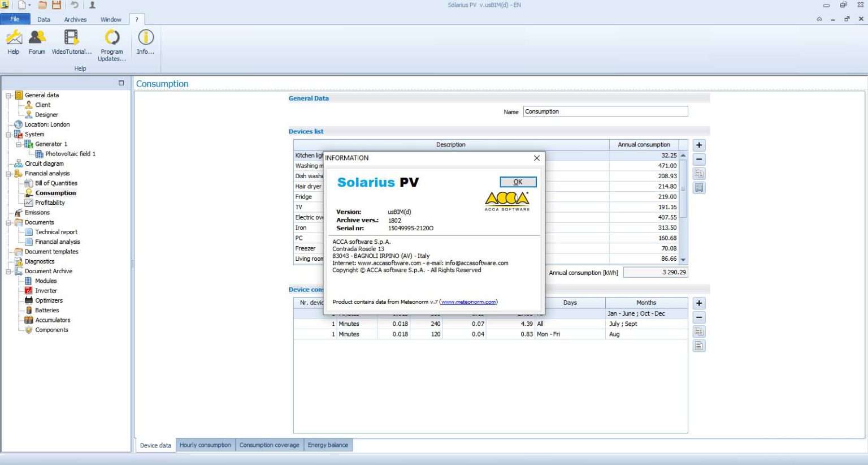Click the Info ribbon icon

click(x=145, y=42)
